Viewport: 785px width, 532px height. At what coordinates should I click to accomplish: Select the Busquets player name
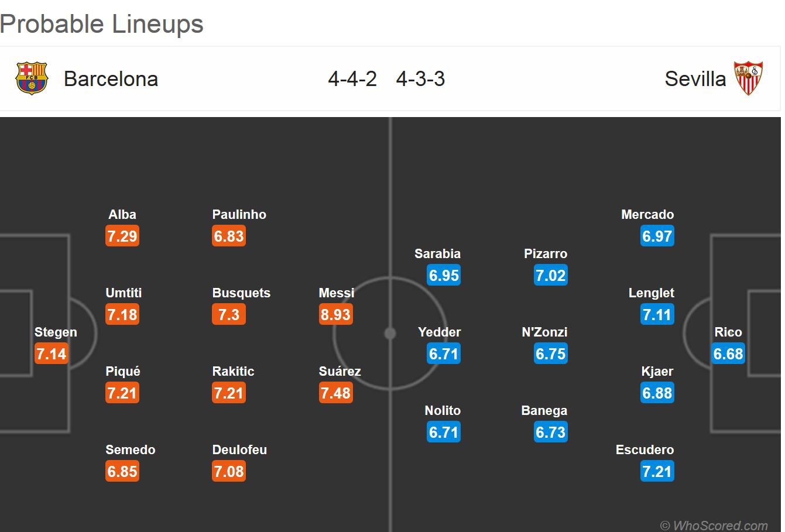(x=241, y=293)
